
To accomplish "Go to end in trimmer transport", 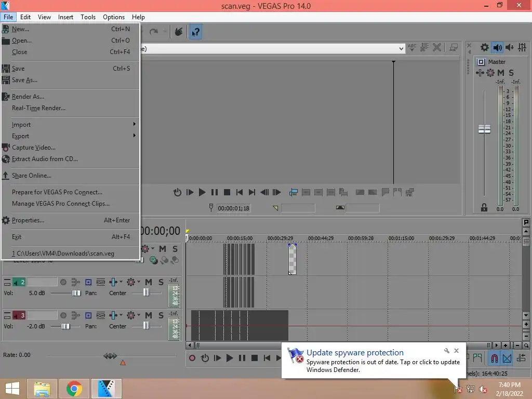I will (252, 192).
